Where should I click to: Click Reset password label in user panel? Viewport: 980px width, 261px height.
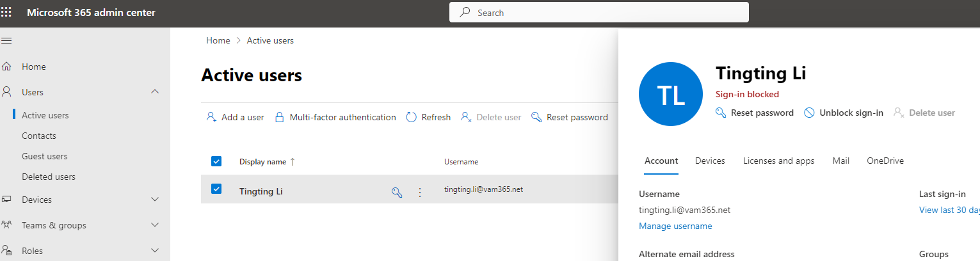point(762,113)
